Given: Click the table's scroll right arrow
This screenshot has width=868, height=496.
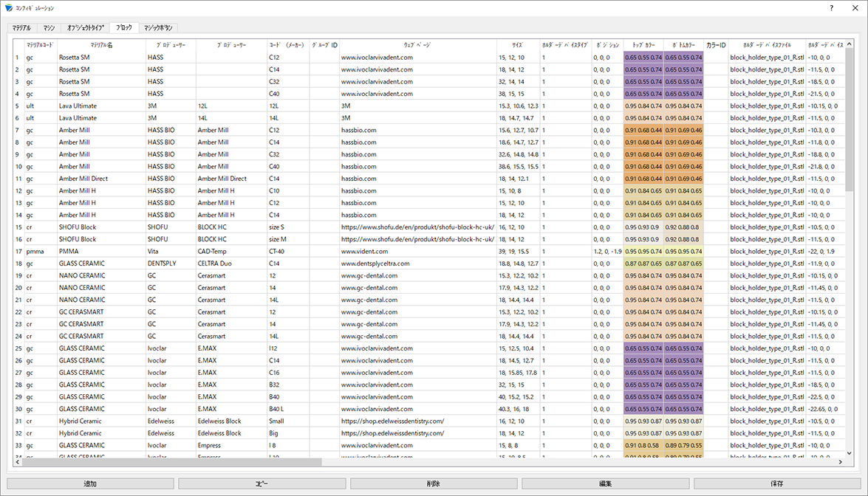Looking at the screenshot, I should (841, 462).
